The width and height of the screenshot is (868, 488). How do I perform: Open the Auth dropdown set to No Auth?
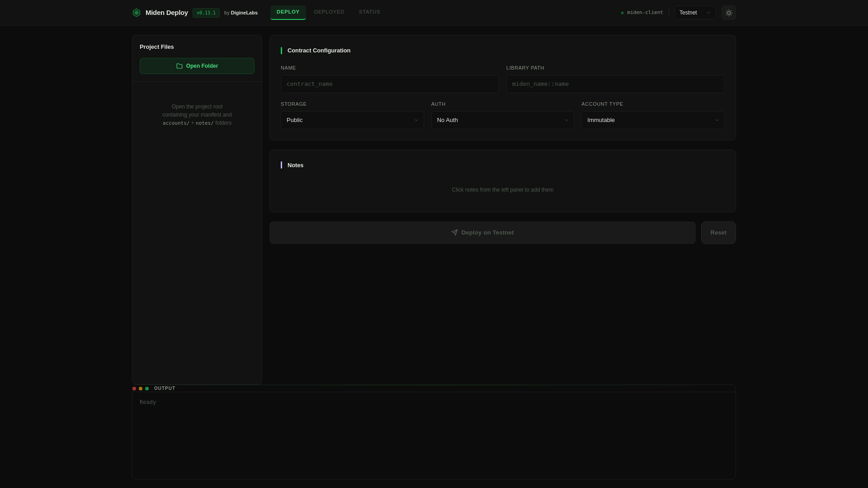(x=502, y=120)
